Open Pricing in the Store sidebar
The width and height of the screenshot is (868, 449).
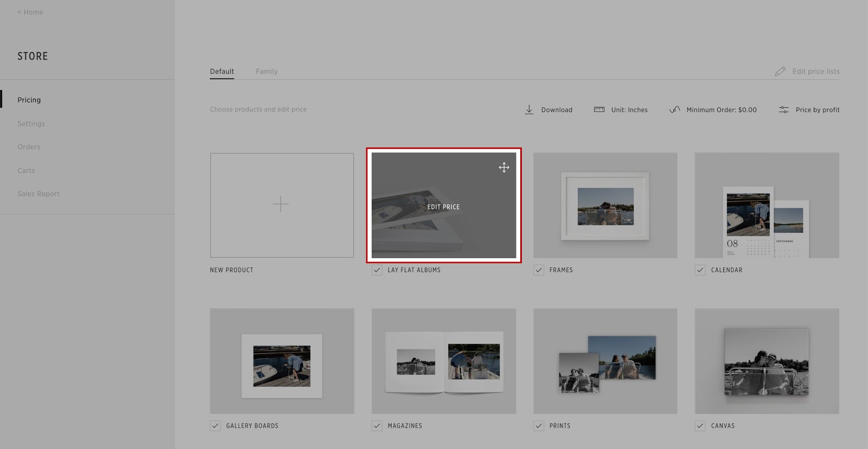click(x=29, y=100)
